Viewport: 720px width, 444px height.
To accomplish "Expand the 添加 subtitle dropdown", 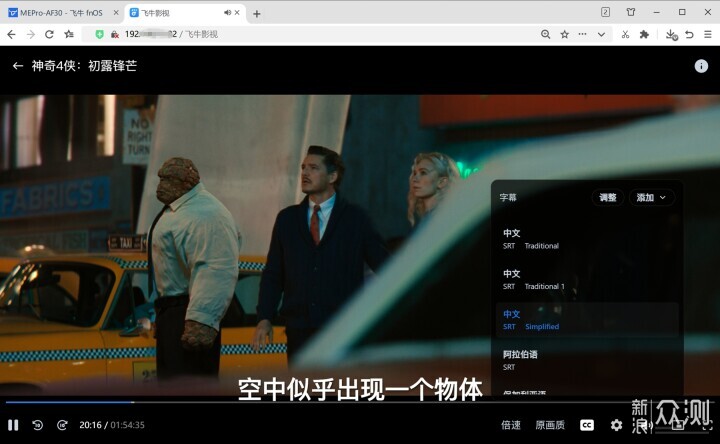I will click(x=651, y=197).
